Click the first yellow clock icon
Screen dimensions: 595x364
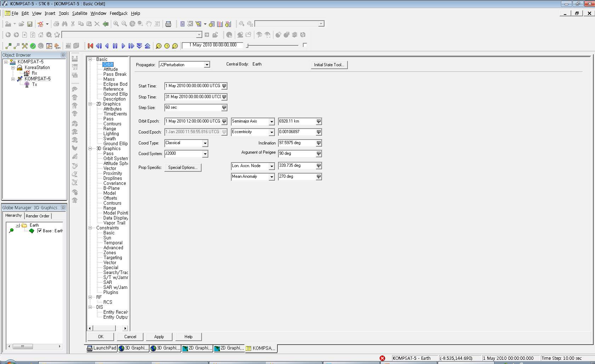tap(159, 46)
